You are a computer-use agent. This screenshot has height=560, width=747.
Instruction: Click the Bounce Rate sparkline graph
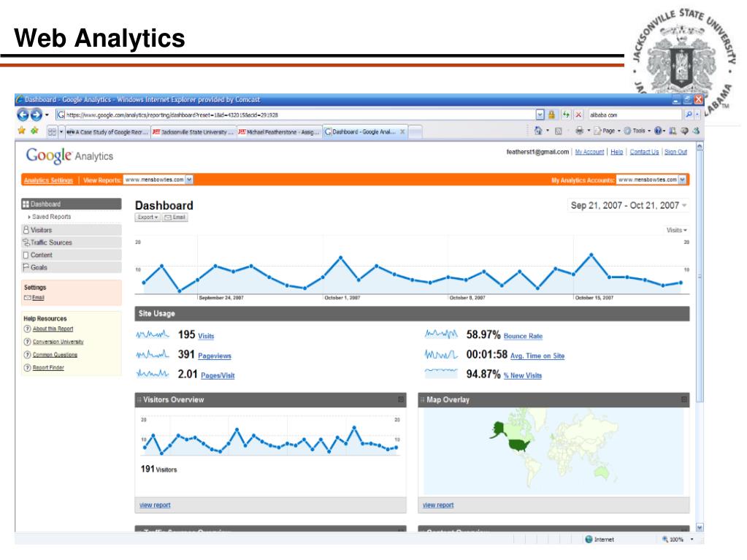[441, 334]
